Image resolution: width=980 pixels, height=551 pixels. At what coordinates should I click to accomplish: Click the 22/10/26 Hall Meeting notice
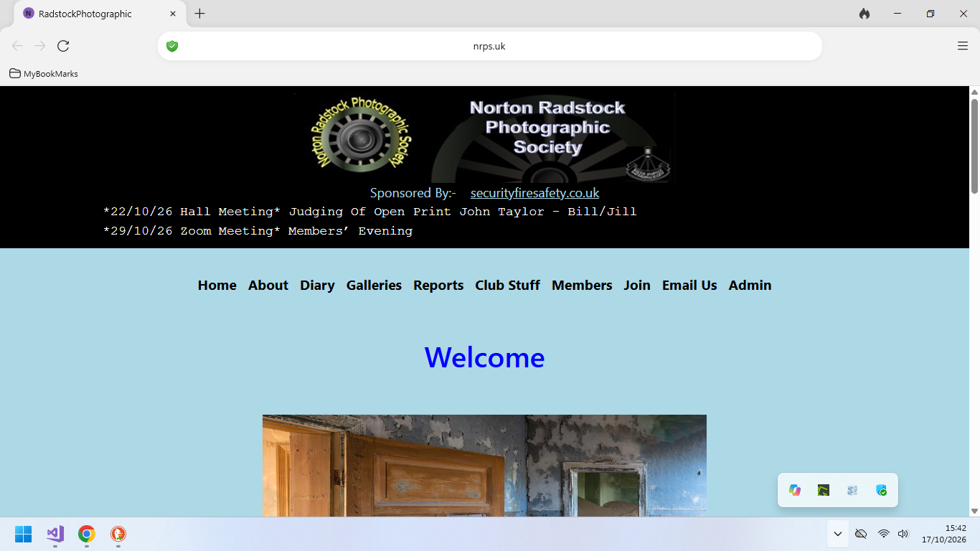point(370,212)
